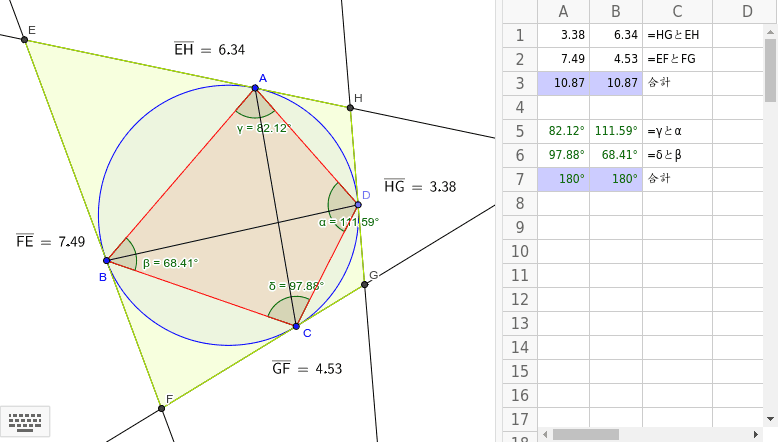780x444 pixels.
Task: Select point C on the circle
Action: pyautogui.click(x=296, y=326)
